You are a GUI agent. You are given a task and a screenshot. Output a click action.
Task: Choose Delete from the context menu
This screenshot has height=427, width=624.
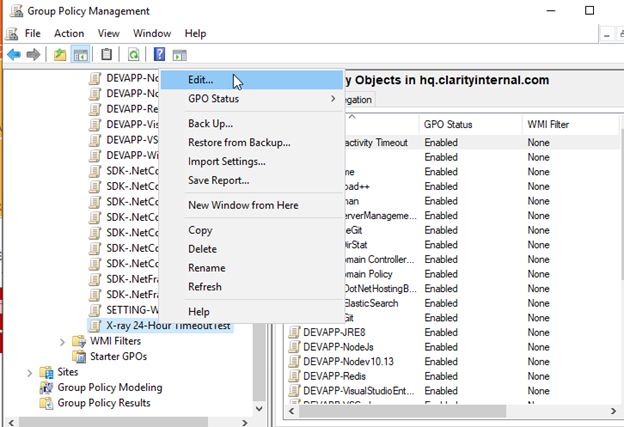252,249
